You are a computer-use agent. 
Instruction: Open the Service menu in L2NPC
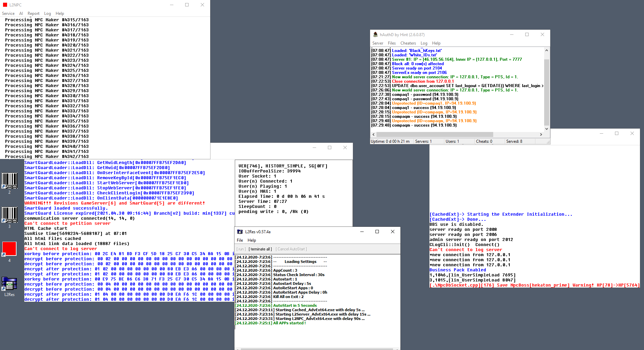pyautogui.click(x=8, y=14)
